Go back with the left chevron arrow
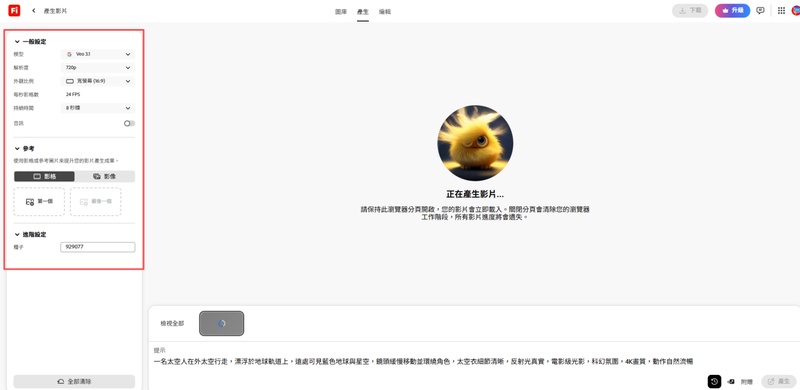This screenshot has height=390, width=800. pyautogui.click(x=34, y=11)
